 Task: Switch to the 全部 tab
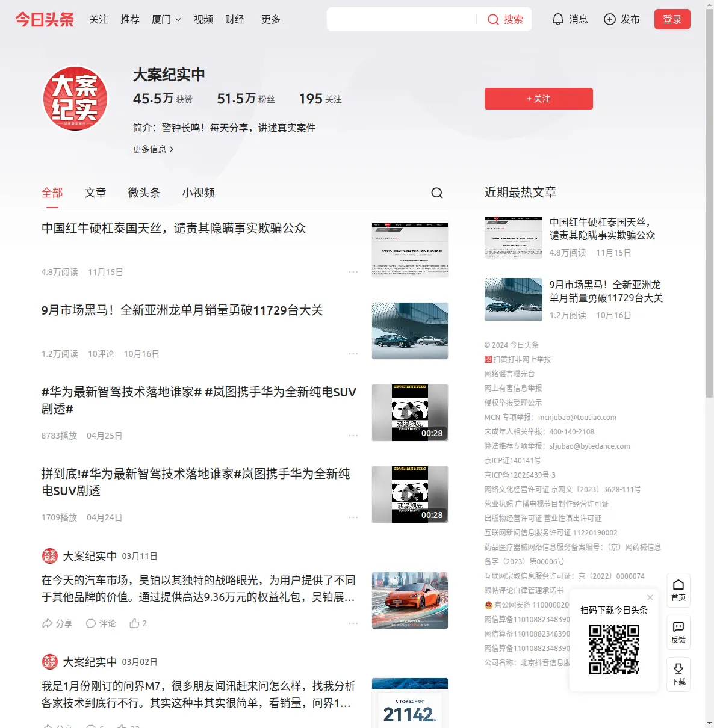(x=52, y=193)
